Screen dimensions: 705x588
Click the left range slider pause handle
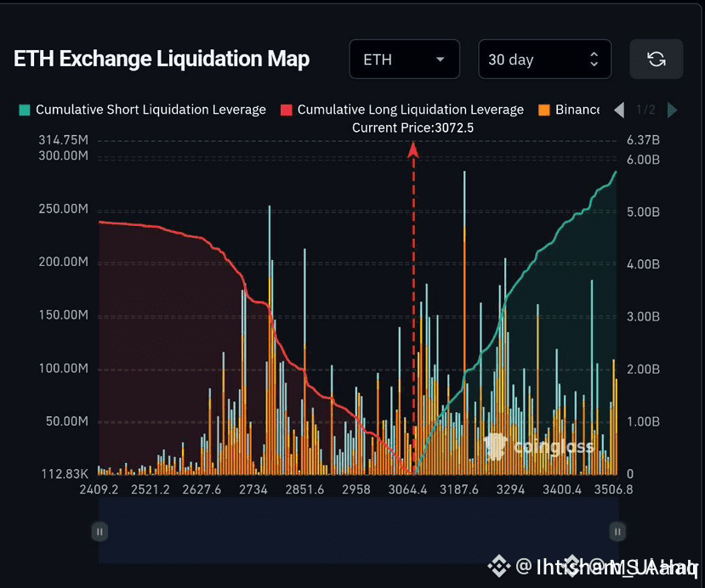pyautogui.click(x=99, y=532)
